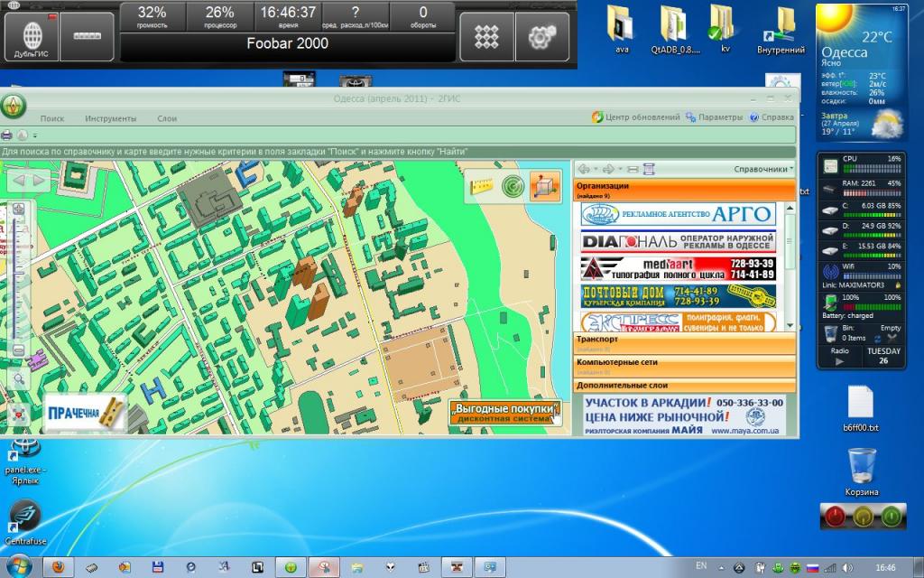Click the scroll-shaped icon in directory toolbar
The image size is (924, 578).
point(648,169)
